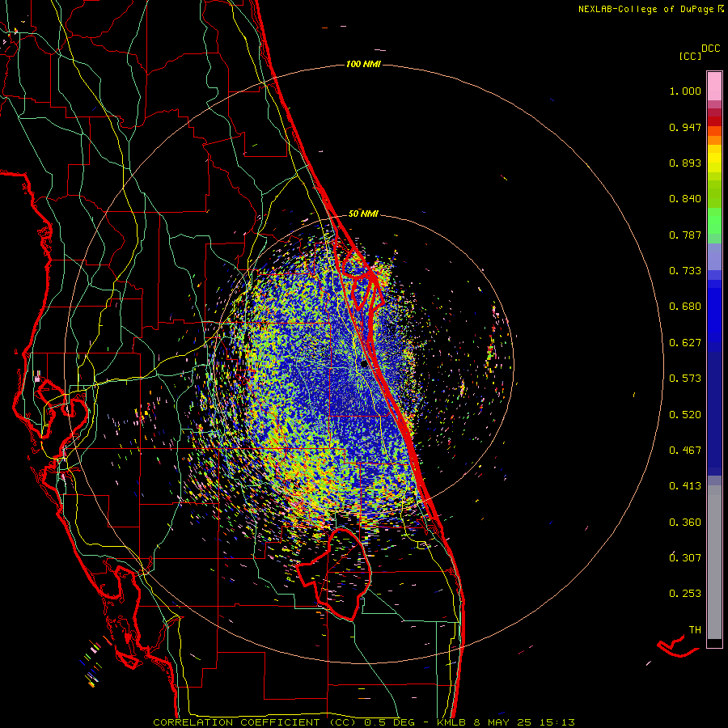Click the Lake Okeechobee red outline

(333, 575)
